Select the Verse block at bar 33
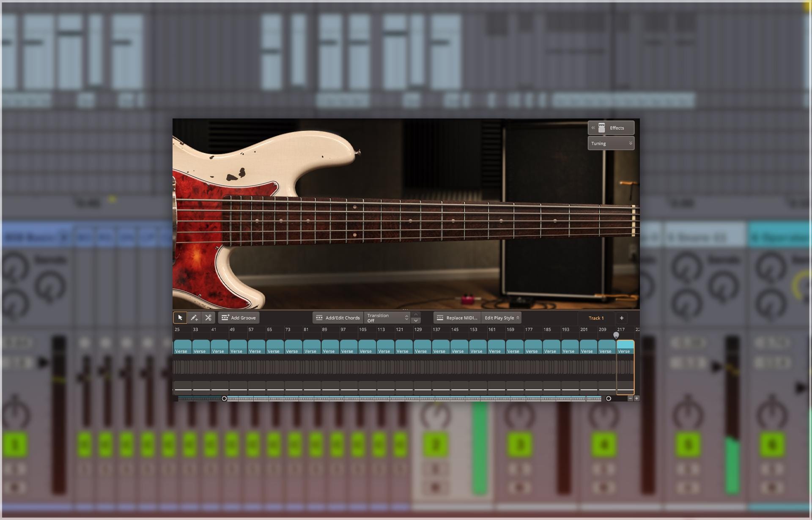This screenshot has height=520, width=812. click(201, 347)
